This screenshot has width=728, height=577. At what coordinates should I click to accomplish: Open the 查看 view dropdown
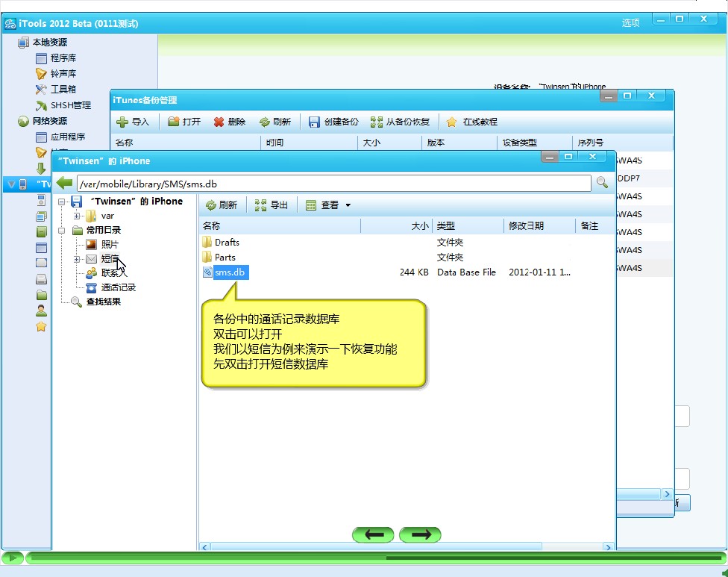click(x=328, y=205)
